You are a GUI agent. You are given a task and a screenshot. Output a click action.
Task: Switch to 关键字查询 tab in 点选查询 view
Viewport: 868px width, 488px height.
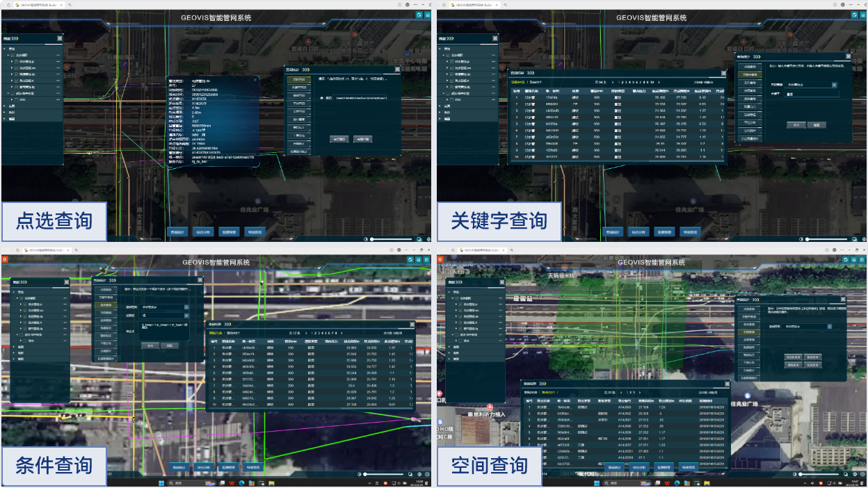(298, 87)
